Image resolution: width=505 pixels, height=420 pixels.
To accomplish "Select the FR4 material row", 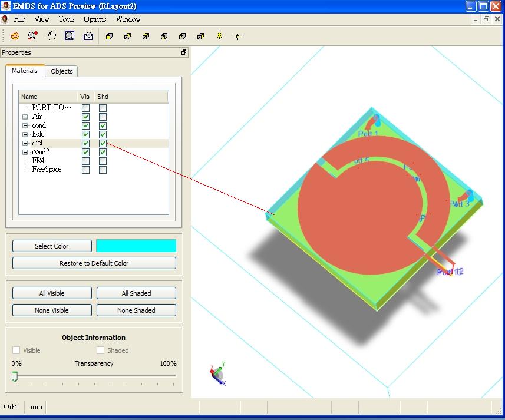I will (x=38, y=161).
